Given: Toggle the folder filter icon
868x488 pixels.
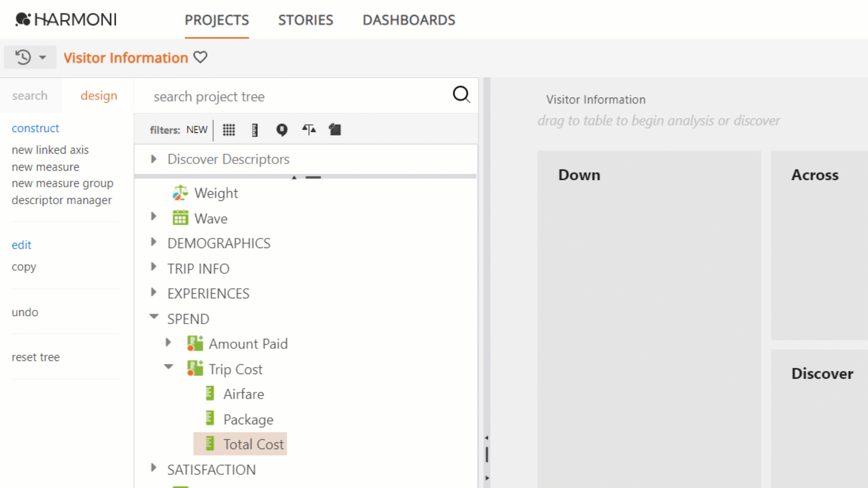Looking at the screenshot, I should point(335,130).
